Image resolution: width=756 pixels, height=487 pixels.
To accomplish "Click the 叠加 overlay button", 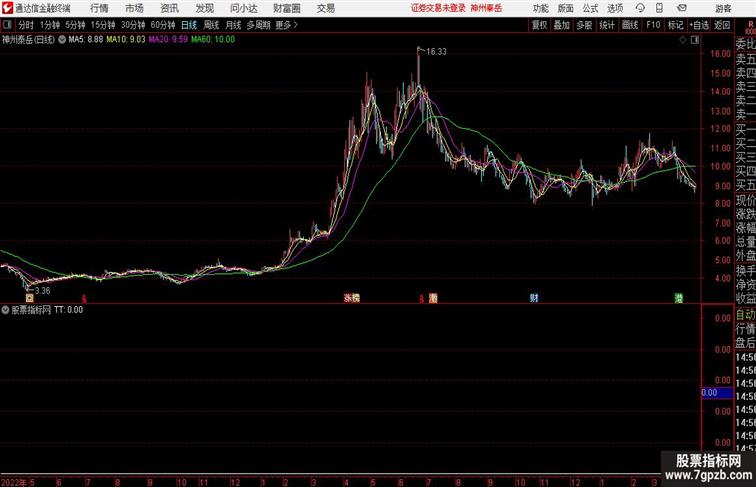I will (x=562, y=25).
